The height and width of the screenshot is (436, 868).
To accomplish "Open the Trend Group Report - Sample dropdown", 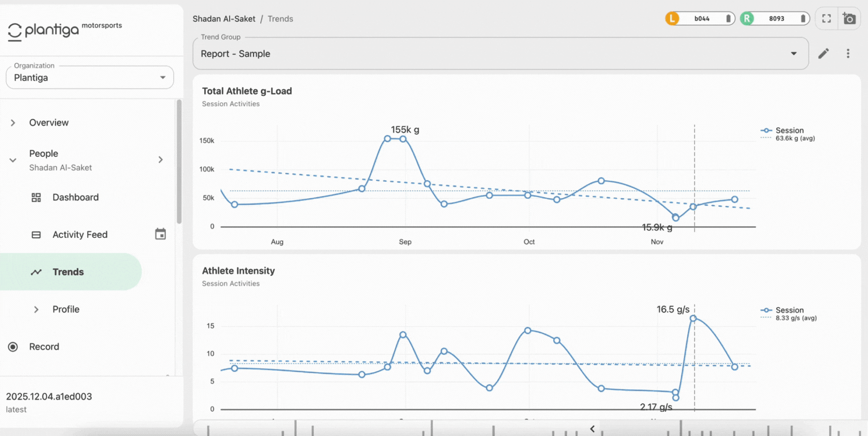I will tap(501, 53).
